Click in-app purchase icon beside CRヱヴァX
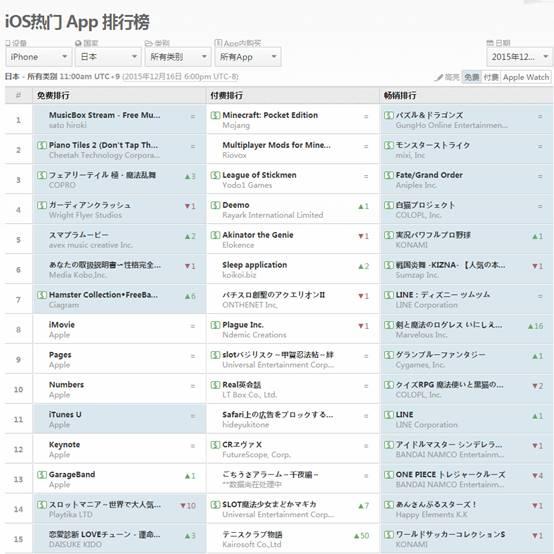This screenshot has width=554, height=554. tap(215, 445)
